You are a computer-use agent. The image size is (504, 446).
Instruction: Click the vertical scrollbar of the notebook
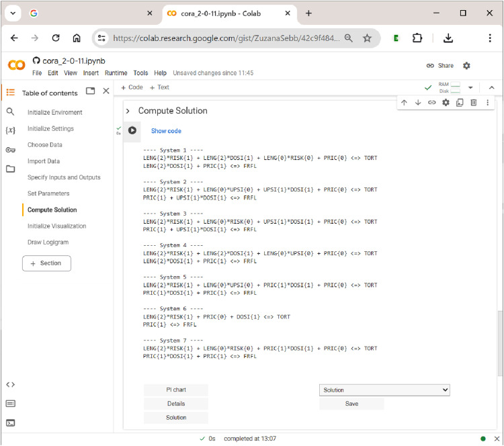[x=500, y=343]
